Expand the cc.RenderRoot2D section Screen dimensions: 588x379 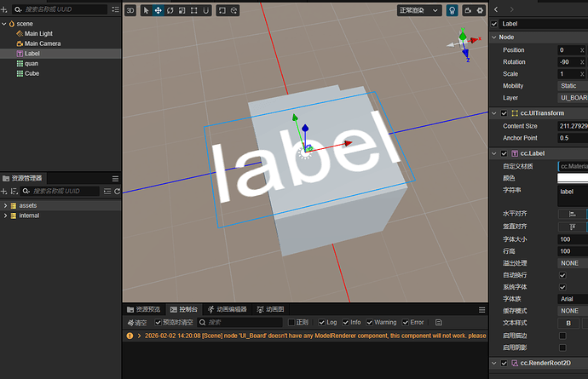494,363
